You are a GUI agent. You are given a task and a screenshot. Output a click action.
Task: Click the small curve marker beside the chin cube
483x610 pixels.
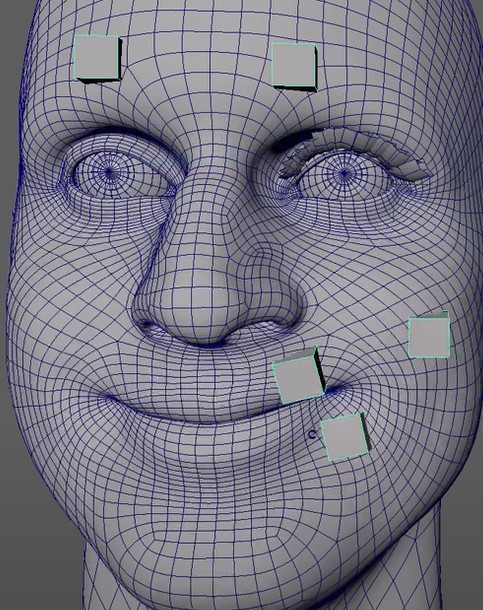312,435
